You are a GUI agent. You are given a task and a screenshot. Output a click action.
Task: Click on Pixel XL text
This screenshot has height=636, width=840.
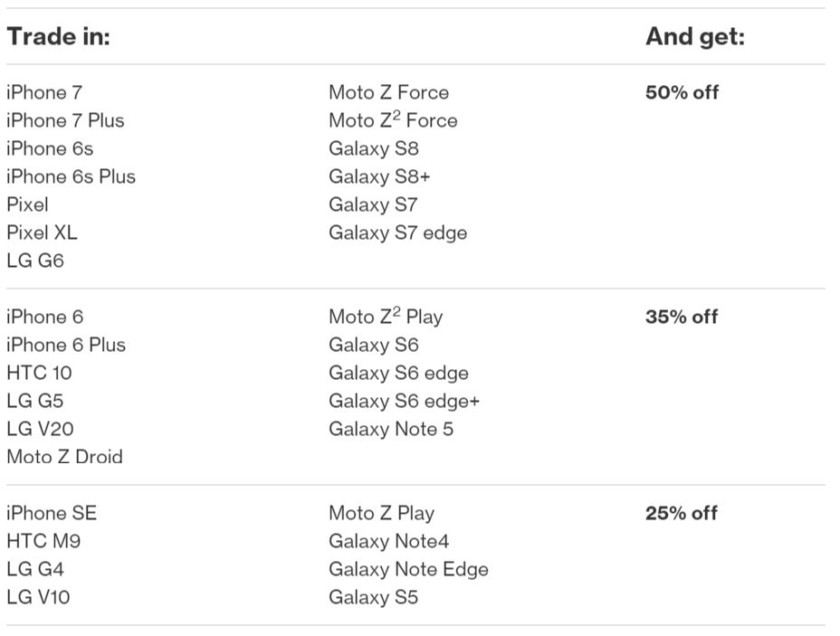click(x=42, y=233)
